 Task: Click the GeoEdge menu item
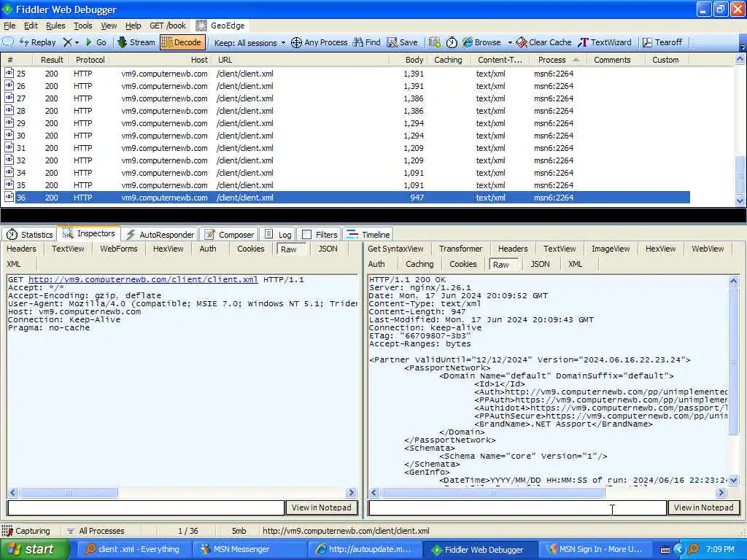(220, 26)
